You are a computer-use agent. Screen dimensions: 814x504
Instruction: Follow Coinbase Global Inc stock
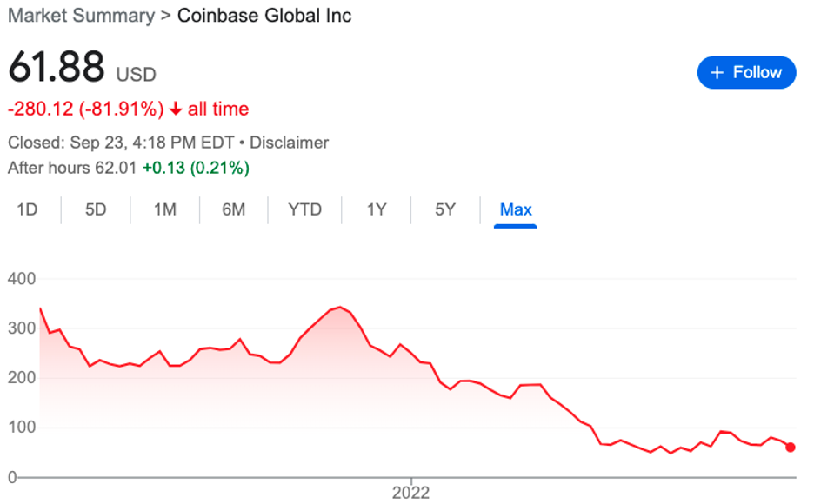coord(746,73)
